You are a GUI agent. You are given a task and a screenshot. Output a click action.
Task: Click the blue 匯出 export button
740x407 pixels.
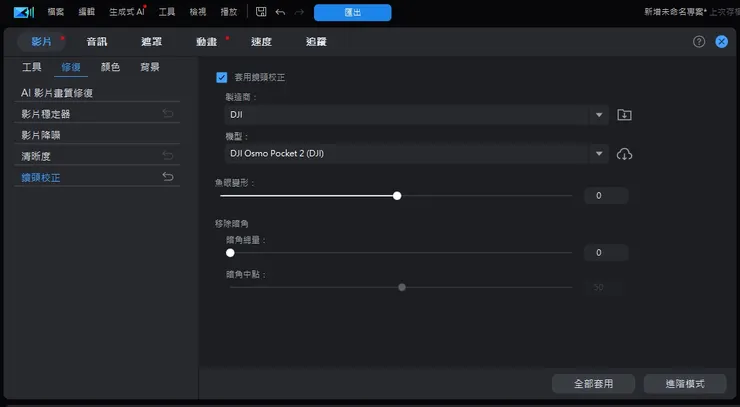[353, 13]
